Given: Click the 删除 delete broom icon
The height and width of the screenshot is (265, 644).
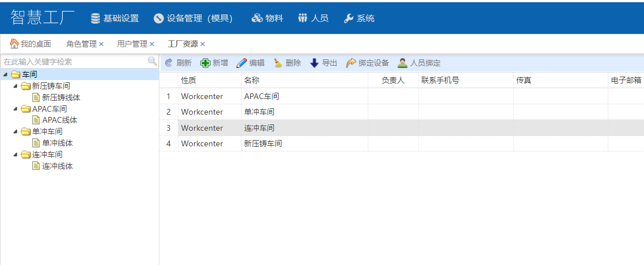Looking at the screenshot, I should [x=278, y=63].
